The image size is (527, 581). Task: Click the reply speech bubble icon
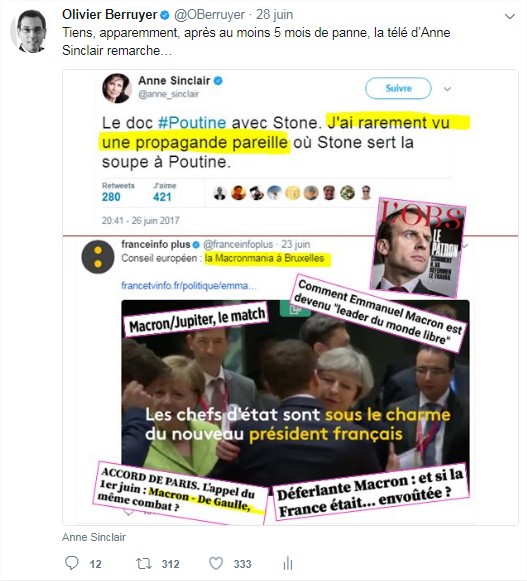[x=72, y=563]
